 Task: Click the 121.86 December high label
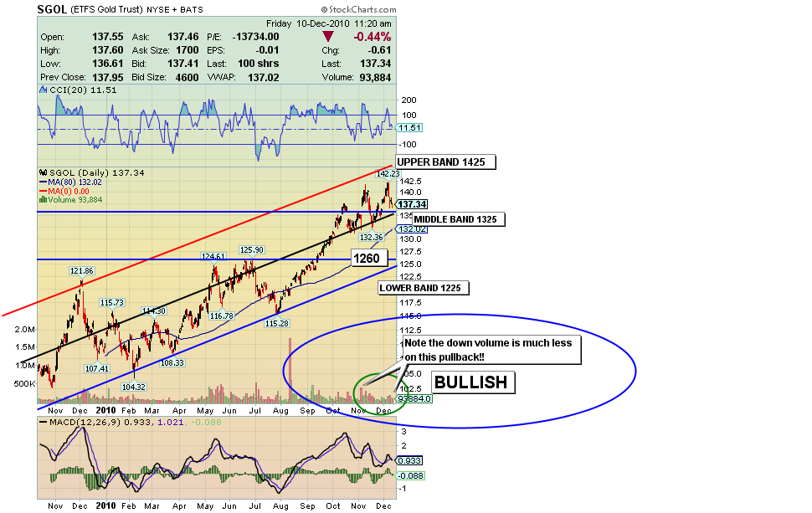(82, 271)
